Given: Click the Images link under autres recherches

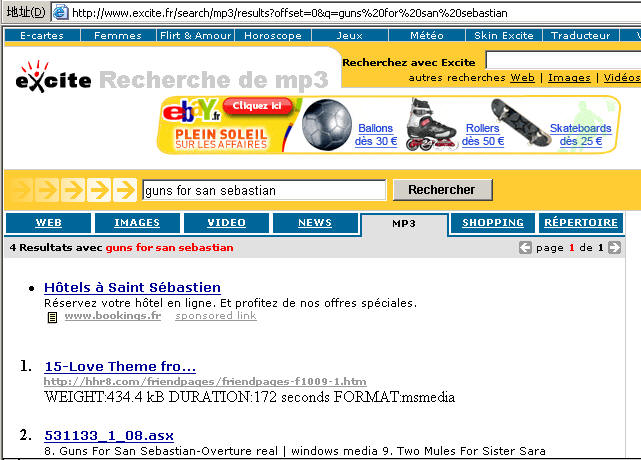Looking at the screenshot, I should click(569, 78).
